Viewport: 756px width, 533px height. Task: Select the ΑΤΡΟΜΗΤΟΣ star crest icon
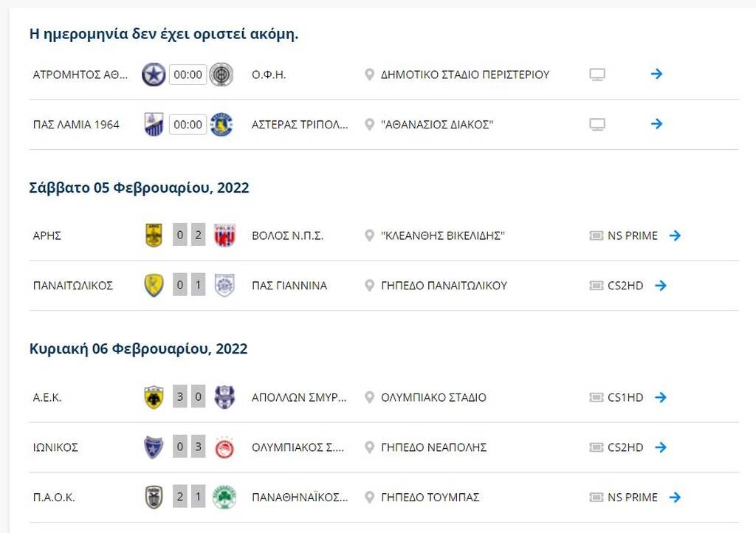click(x=153, y=74)
